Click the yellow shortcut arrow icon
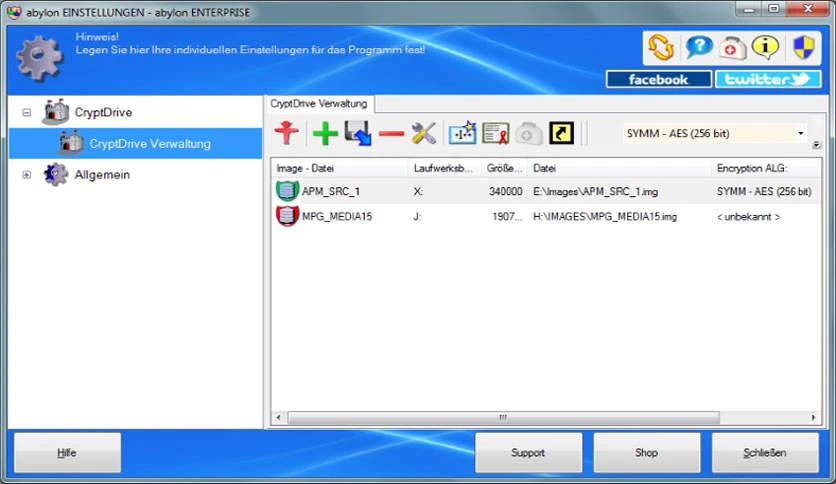836x484 pixels. coord(561,133)
